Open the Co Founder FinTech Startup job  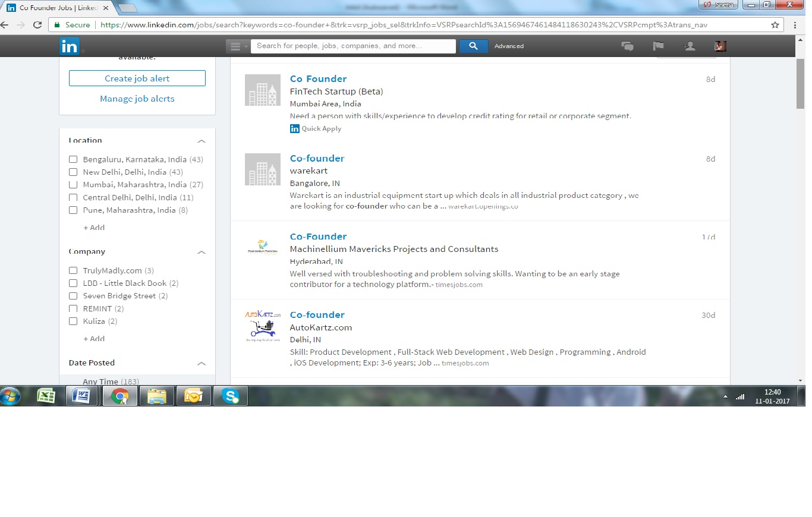[318, 78]
